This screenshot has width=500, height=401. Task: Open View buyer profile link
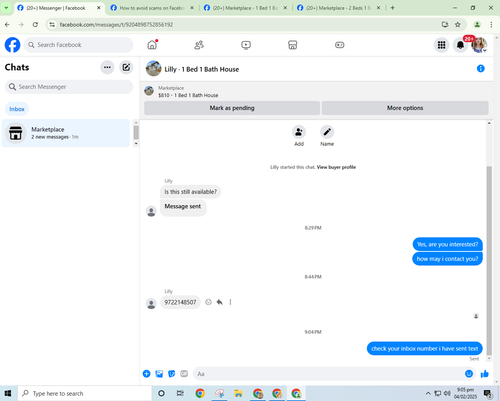coord(336,167)
